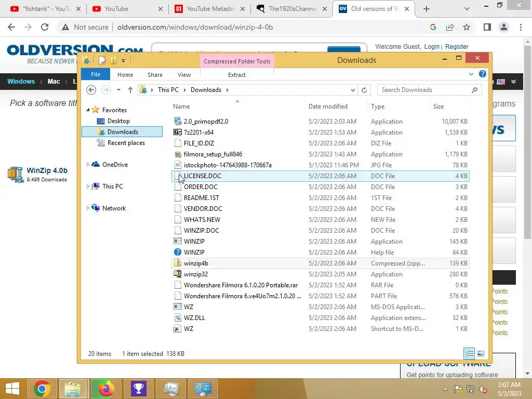
Task: Go up one folder level arrow
Action: pos(130,90)
